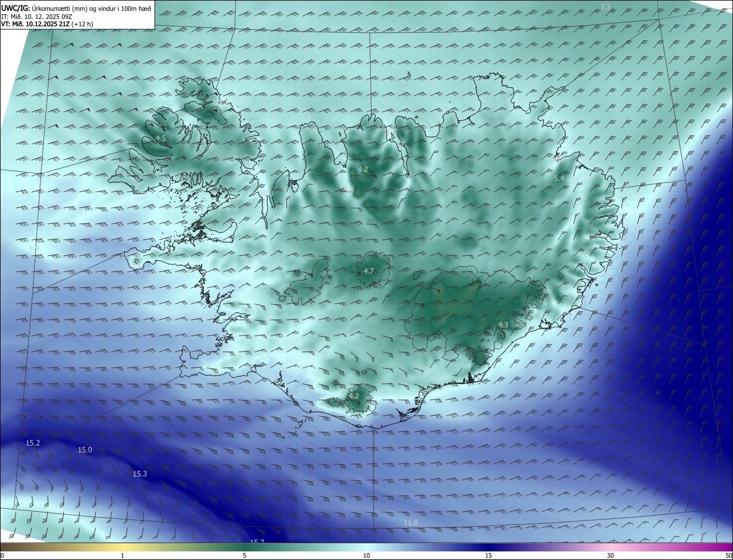Click the 7.3 value label in the top-right sea
The width and height of the screenshot is (733, 560).
tap(605, 7)
